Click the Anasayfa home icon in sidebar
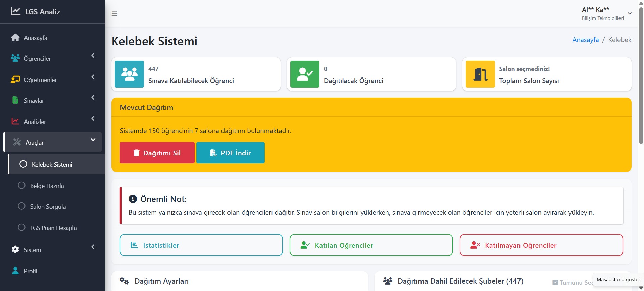The image size is (644, 291). (15, 38)
